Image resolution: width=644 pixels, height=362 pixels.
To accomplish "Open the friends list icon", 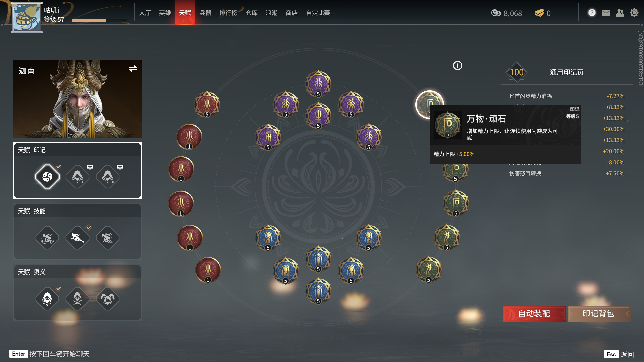I will pyautogui.click(x=620, y=13).
